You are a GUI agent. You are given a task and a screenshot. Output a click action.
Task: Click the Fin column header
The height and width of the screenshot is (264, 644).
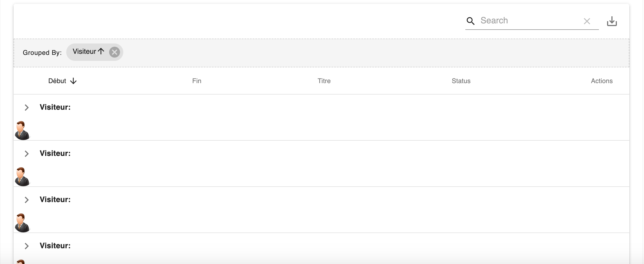[x=196, y=81]
